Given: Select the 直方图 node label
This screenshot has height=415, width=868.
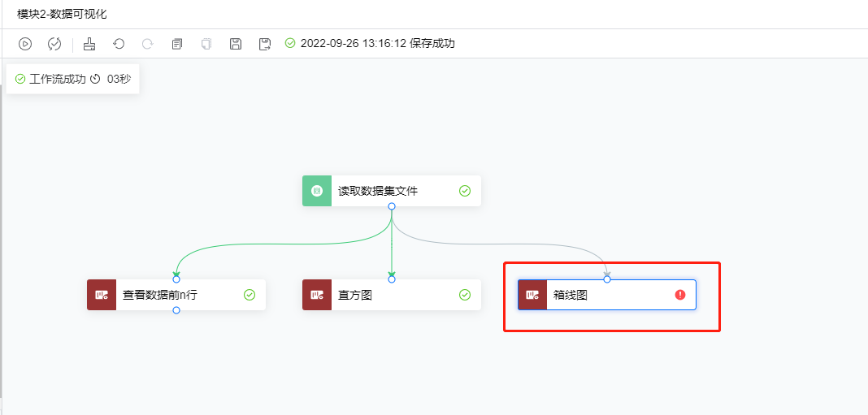Looking at the screenshot, I should (355, 296).
